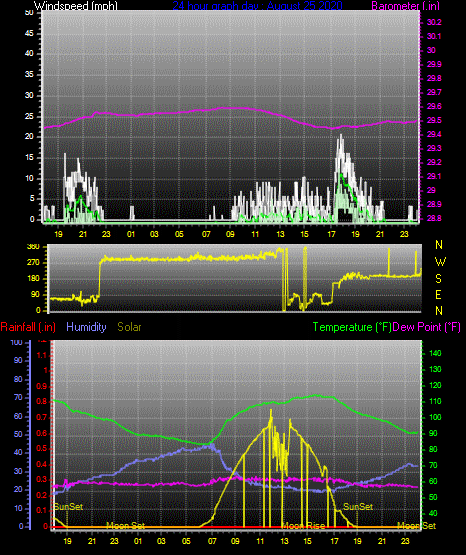This screenshot has width=466, height=555.
Task: Click barometer axis value '29.3'
Action: (x=434, y=148)
